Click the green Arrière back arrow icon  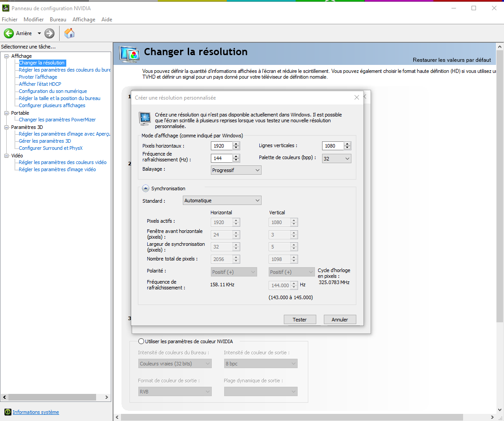9,33
